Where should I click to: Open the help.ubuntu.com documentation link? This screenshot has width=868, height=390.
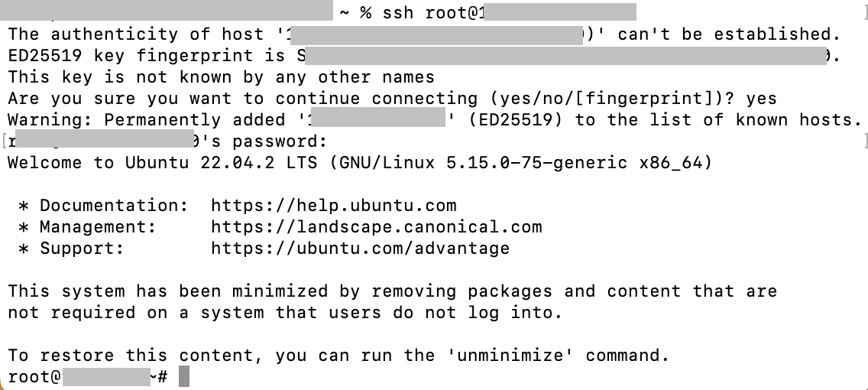[333, 206]
